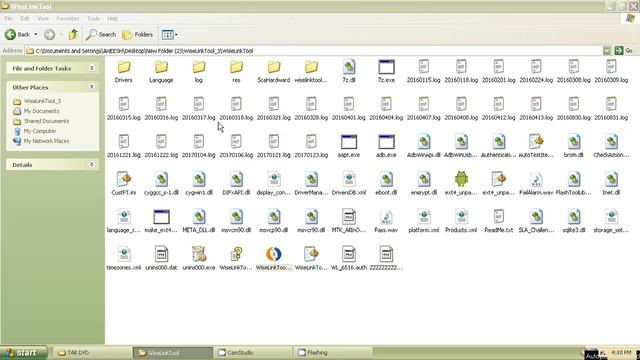Viewport: 640px width, 360px height.
Task: Go back with the Back button
Action: (x=18, y=35)
